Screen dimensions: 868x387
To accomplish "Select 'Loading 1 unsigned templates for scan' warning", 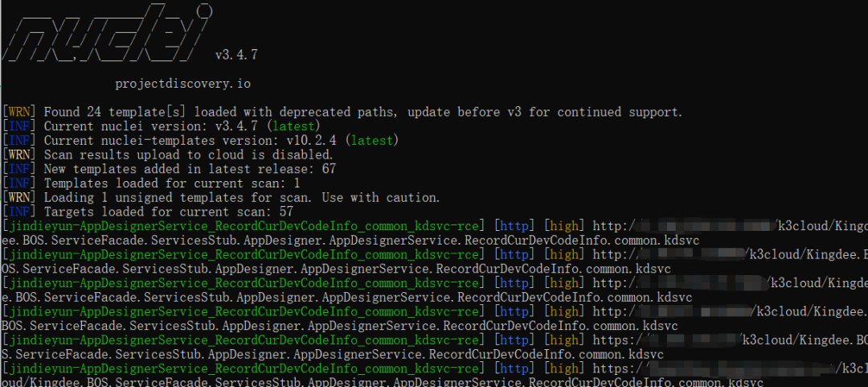I will [x=222, y=197].
